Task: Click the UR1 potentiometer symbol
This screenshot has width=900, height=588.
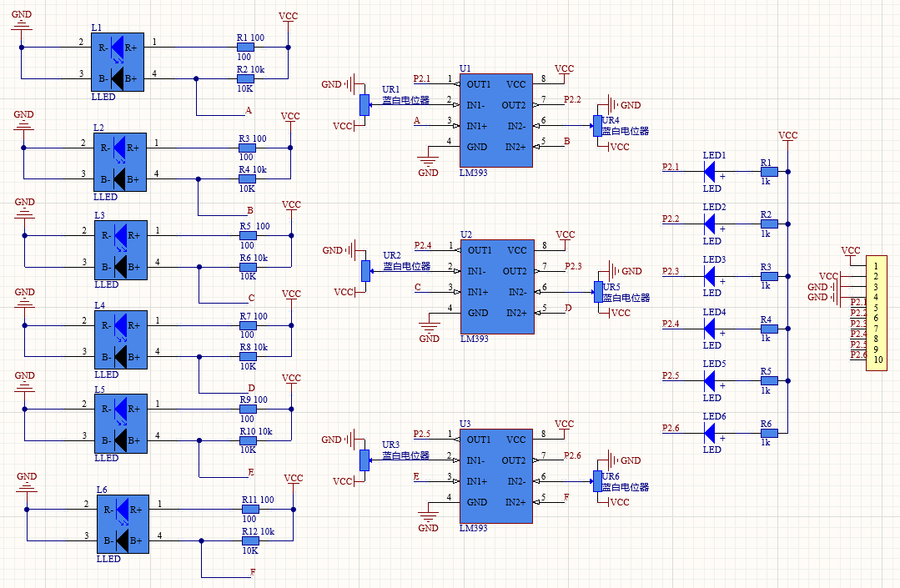Action: click(364, 105)
